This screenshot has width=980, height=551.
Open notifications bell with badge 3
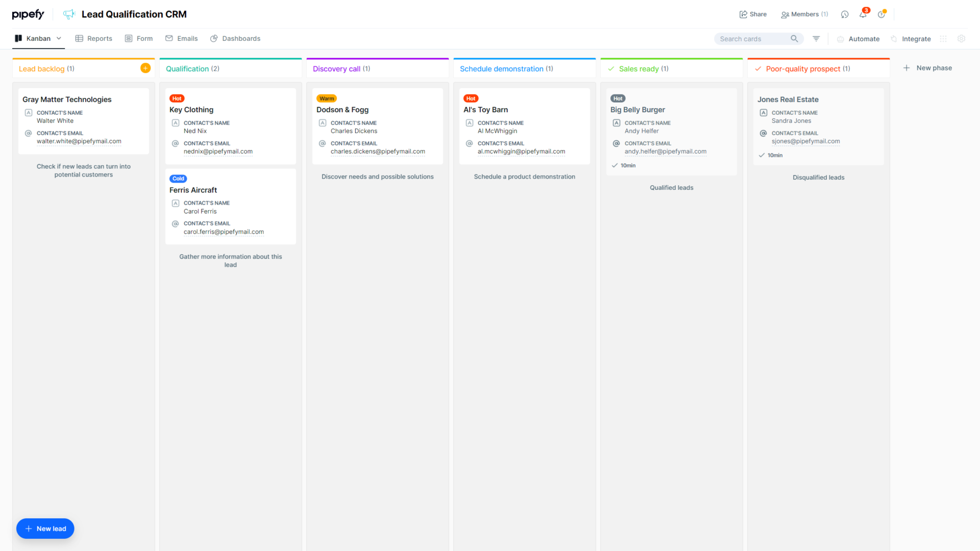click(863, 14)
